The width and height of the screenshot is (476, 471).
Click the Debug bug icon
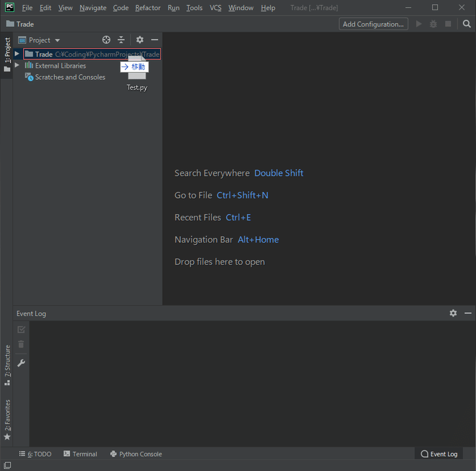click(433, 24)
